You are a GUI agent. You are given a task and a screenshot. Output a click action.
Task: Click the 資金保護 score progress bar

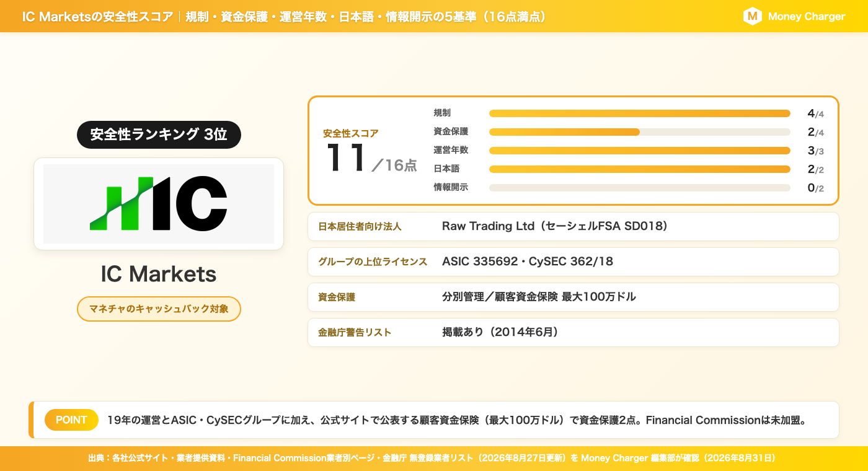[x=640, y=132]
